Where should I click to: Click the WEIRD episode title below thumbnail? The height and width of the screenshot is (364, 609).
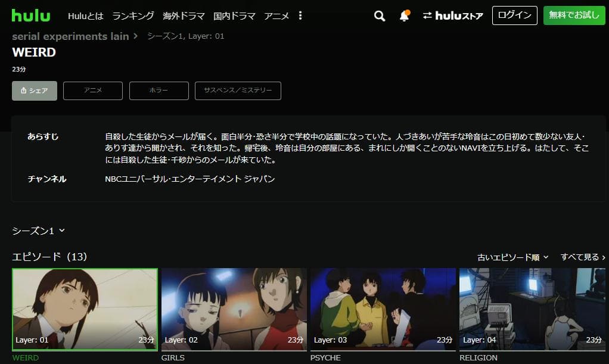26,358
